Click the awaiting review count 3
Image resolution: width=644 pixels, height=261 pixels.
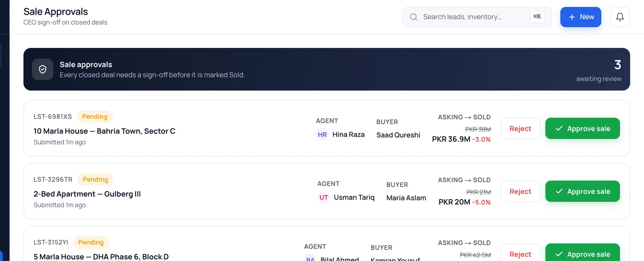click(x=618, y=65)
